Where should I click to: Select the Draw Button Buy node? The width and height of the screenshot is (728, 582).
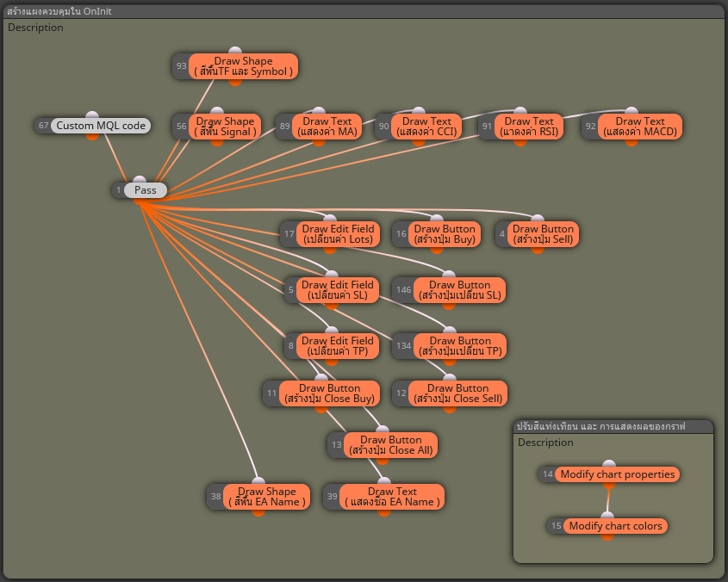(x=444, y=234)
